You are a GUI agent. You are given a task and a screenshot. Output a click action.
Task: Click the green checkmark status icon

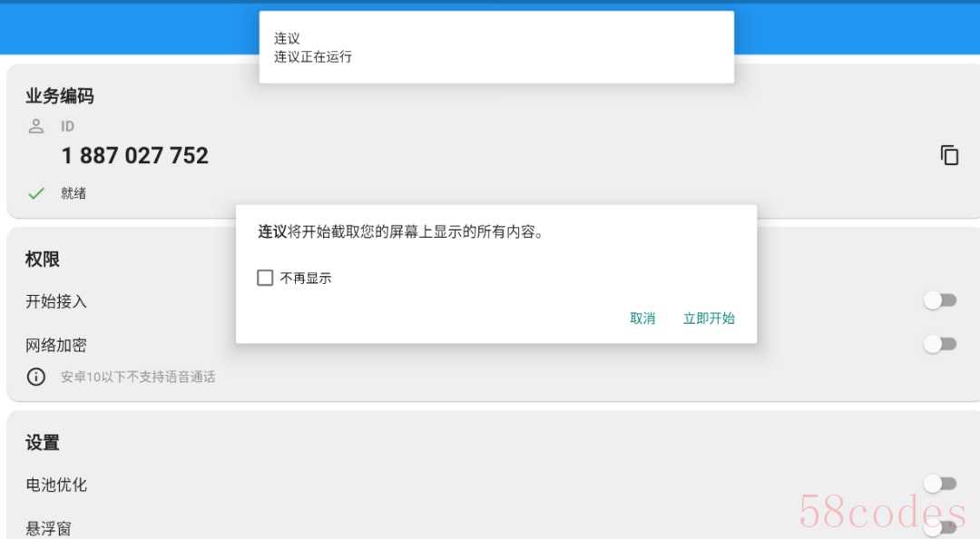36,193
